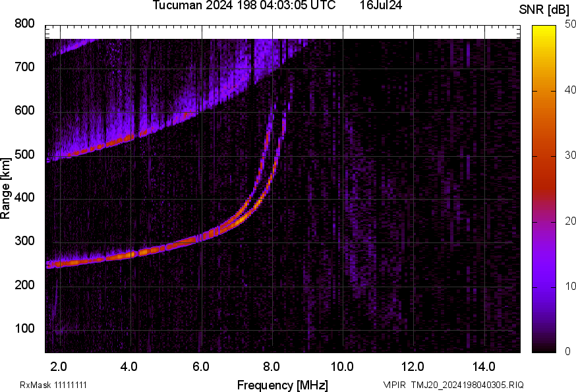576x392 pixels.
Task: Click the "VIPIR TMJ20_2024198040305.RIQ" filename text
Action: tap(453, 385)
